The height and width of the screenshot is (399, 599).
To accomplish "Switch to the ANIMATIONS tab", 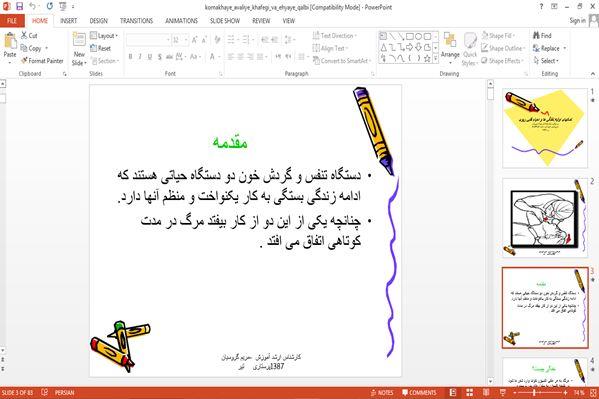I will [181, 21].
